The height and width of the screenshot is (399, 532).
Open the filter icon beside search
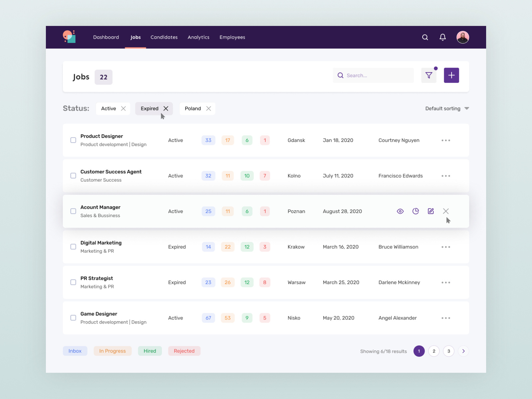coord(429,75)
